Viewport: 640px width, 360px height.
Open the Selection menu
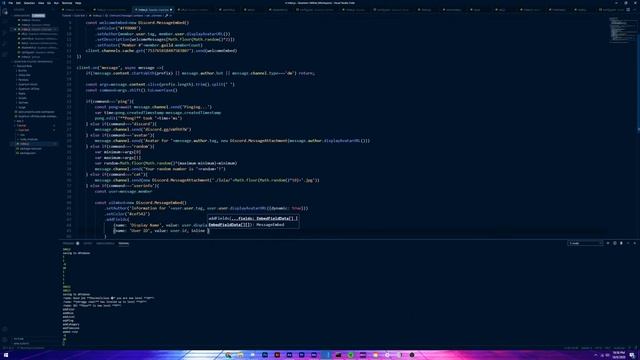click(29, 3)
